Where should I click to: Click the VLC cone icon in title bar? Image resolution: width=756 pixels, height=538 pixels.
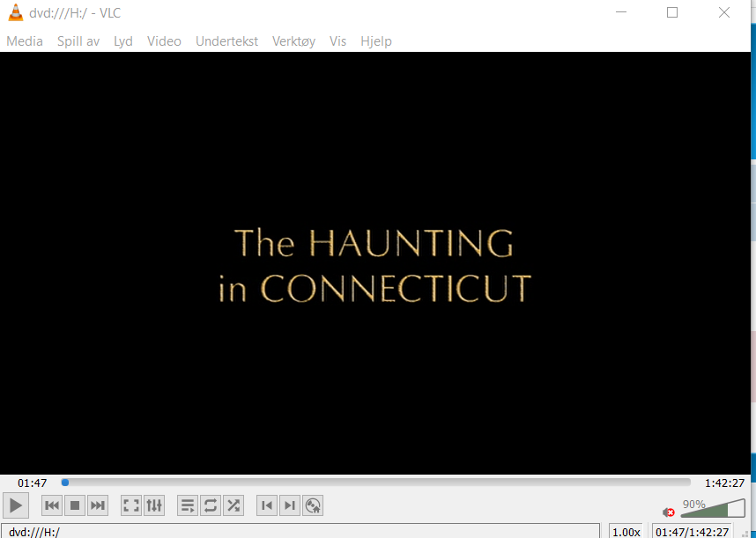[x=16, y=13]
